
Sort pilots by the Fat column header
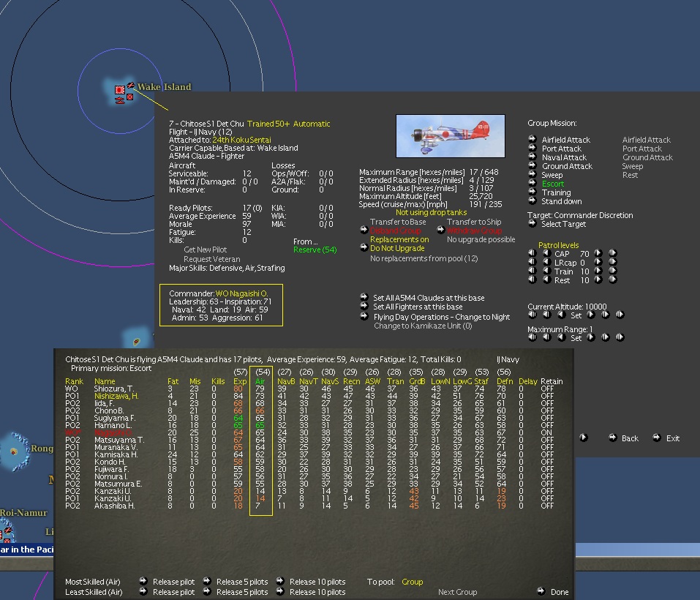[x=173, y=381]
